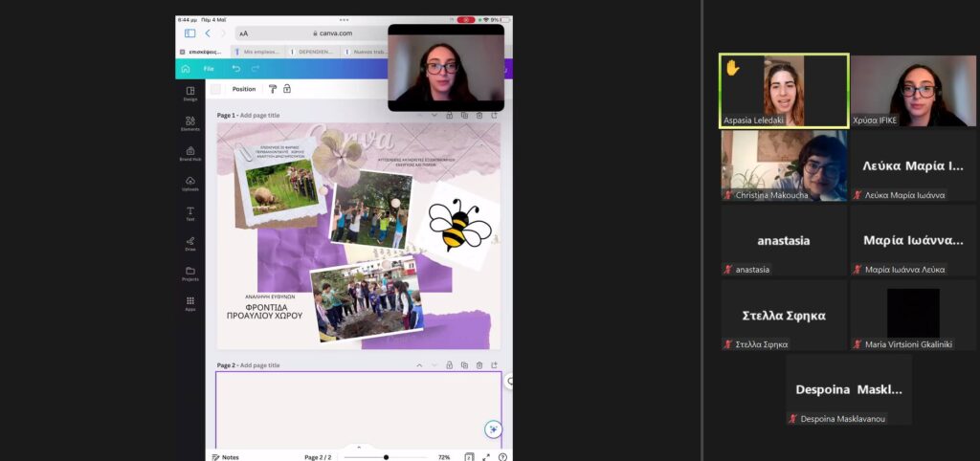Adjust the zoom slider handle
Viewport: 980px width, 461px height.
(x=386, y=457)
